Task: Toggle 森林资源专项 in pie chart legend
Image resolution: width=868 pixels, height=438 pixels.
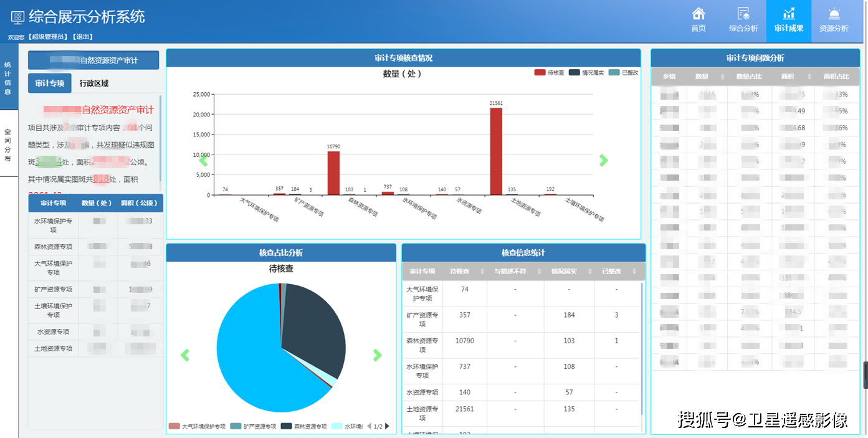Action: coord(304,426)
